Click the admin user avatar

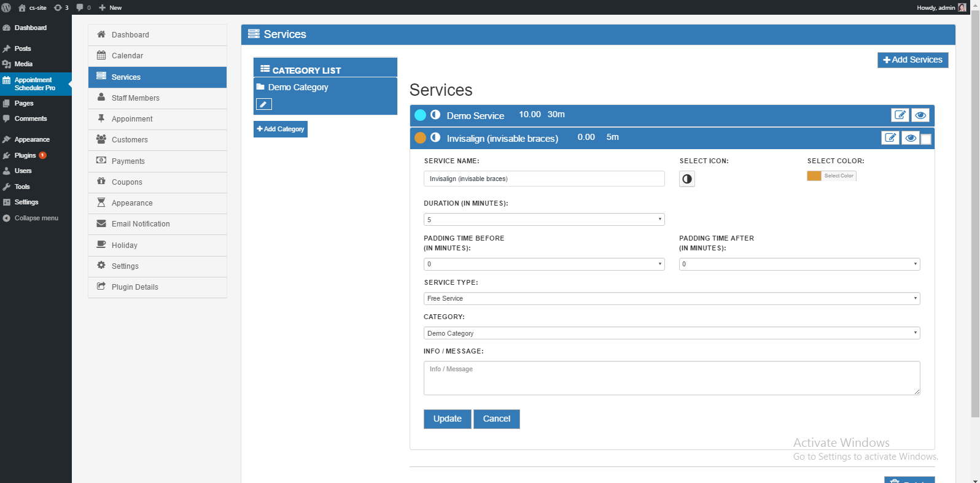(962, 7)
